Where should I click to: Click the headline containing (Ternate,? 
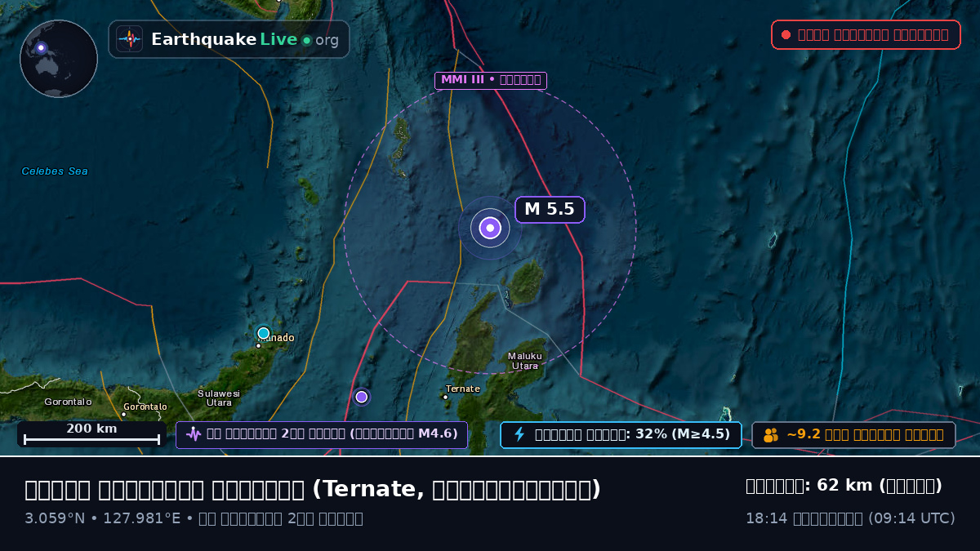tap(313, 490)
